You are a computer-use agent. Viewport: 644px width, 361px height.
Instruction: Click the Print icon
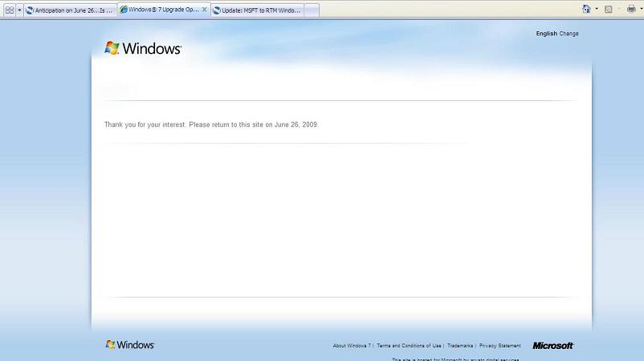[x=630, y=9]
